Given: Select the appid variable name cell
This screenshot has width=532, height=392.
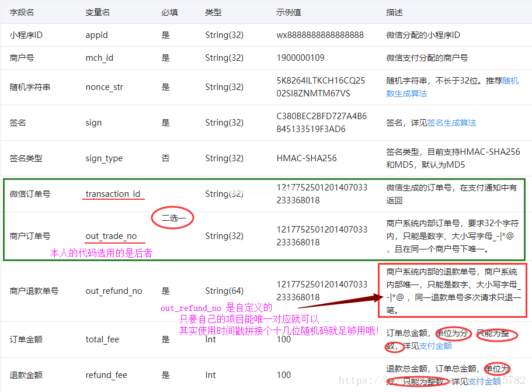Looking at the screenshot, I should pos(96,35).
